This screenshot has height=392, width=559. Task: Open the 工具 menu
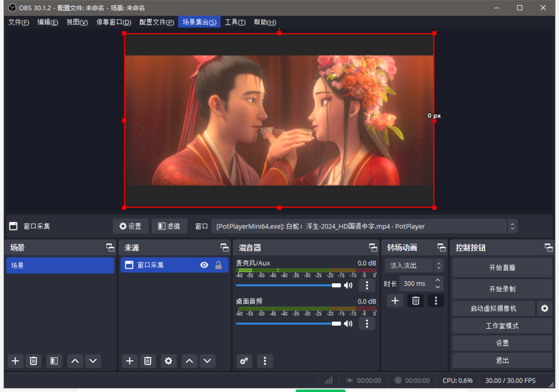tap(236, 22)
